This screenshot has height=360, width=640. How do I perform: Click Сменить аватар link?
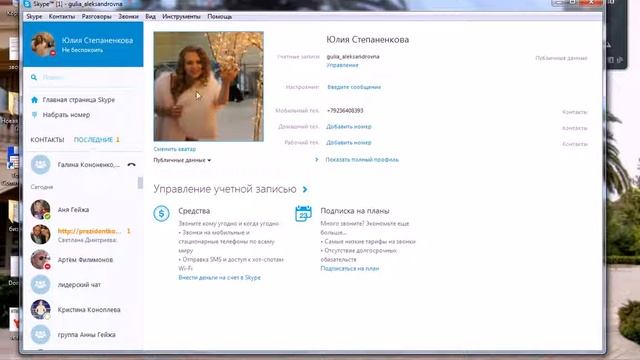(x=175, y=149)
